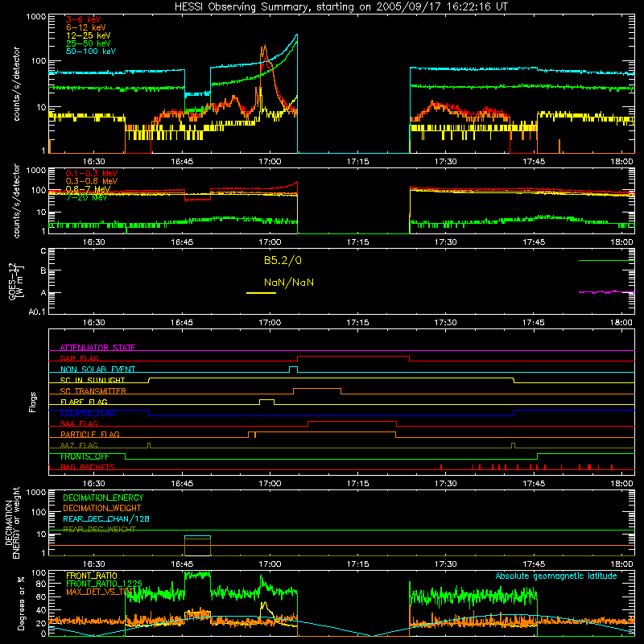The width and height of the screenshot is (644, 644).
Task: Click the 0.1-0.3 MeV legend label
Action: (x=92, y=173)
